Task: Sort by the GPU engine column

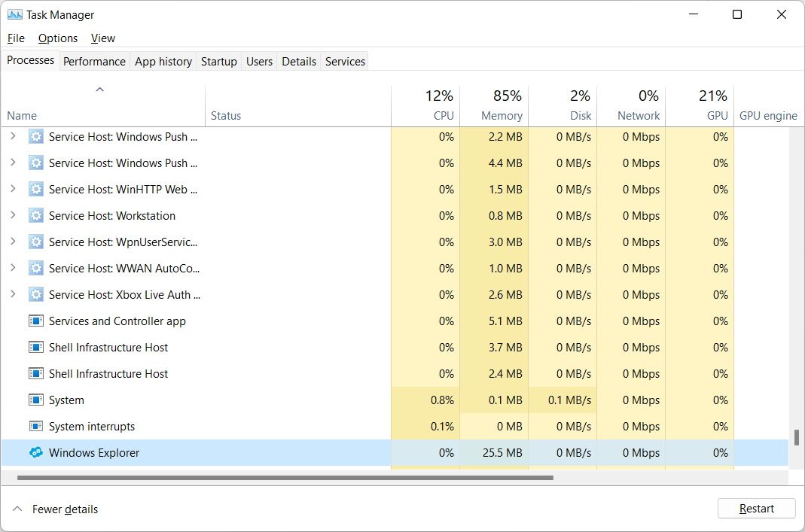Action: point(768,105)
